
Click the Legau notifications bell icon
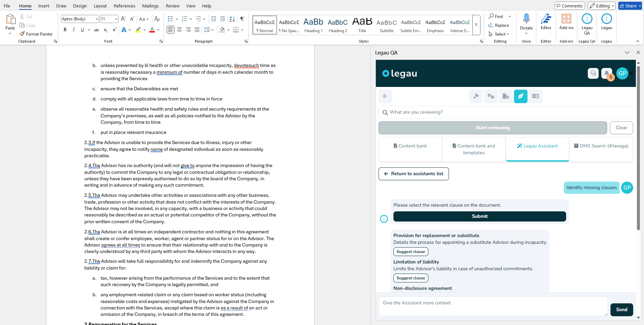[606, 73]
